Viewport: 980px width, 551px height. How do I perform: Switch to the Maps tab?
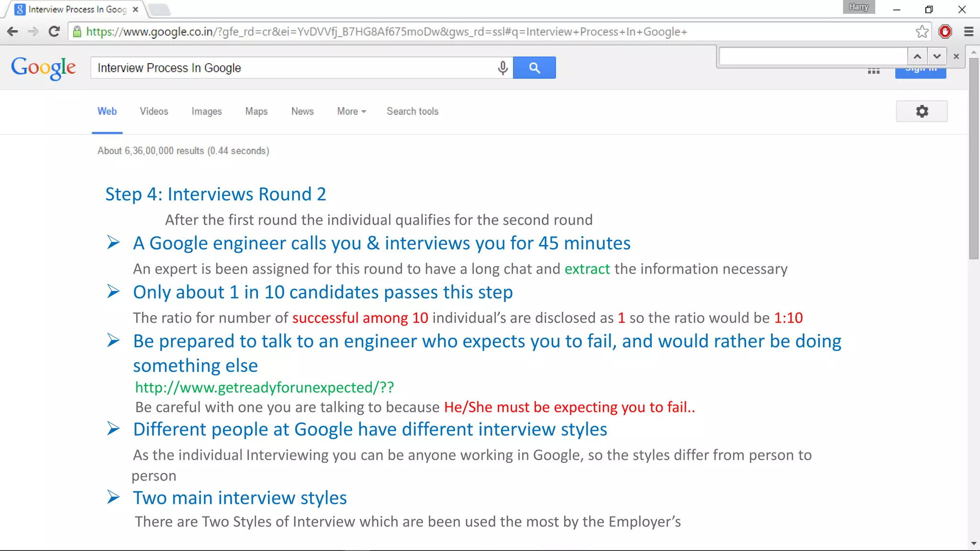[256, 111]
